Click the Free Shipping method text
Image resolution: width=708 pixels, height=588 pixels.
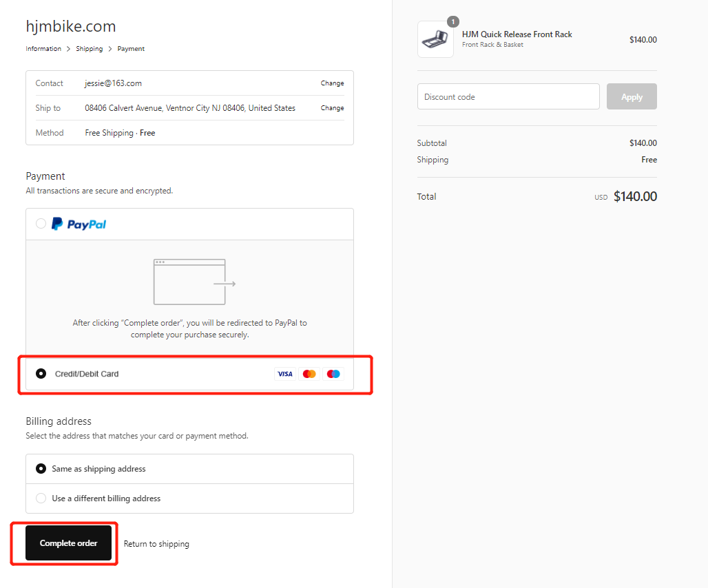(120, 133)
